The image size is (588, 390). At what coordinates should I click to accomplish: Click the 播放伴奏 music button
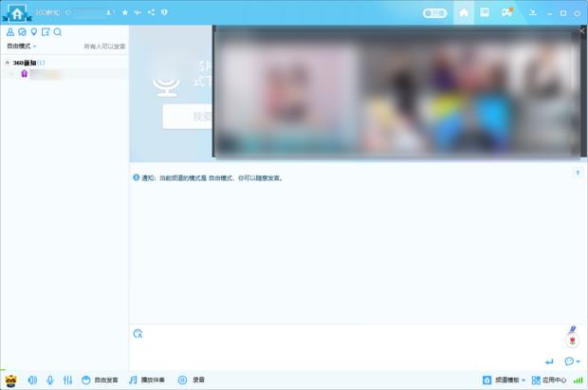point(147,381)
